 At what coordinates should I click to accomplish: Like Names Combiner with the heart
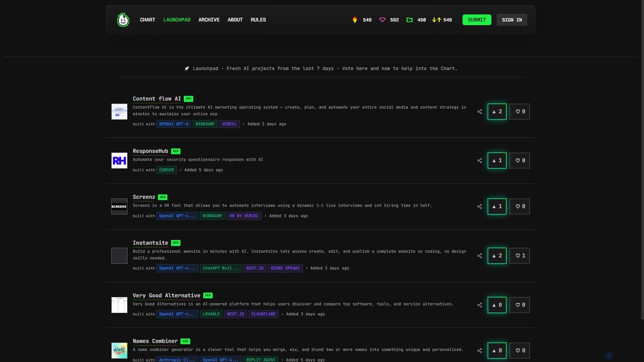click(x=520, y=350)
